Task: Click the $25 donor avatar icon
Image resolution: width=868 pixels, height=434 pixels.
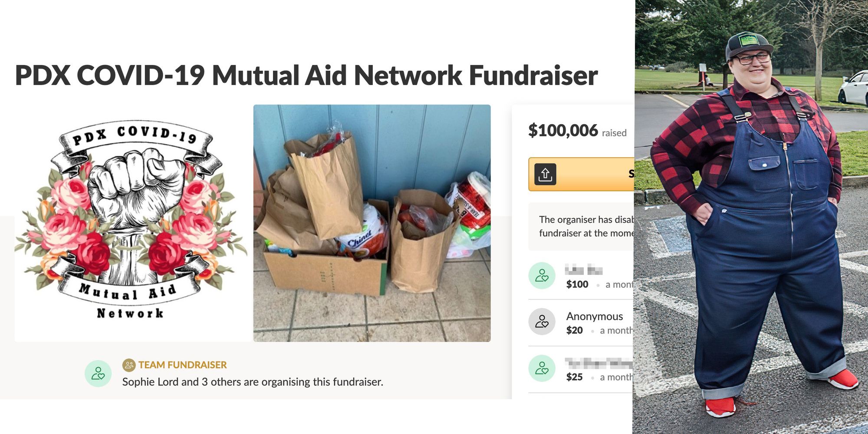Action: click(542, 368)
